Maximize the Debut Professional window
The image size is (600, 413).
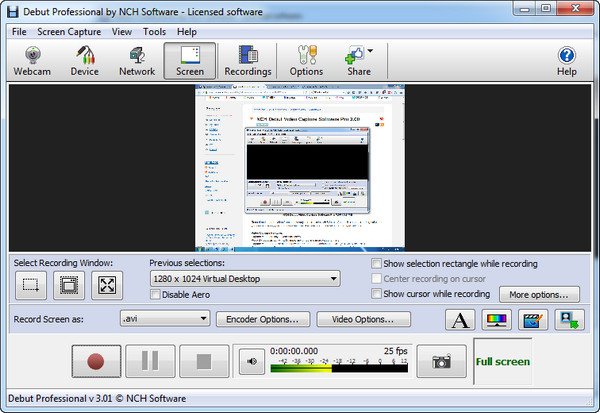pos(546,8)
